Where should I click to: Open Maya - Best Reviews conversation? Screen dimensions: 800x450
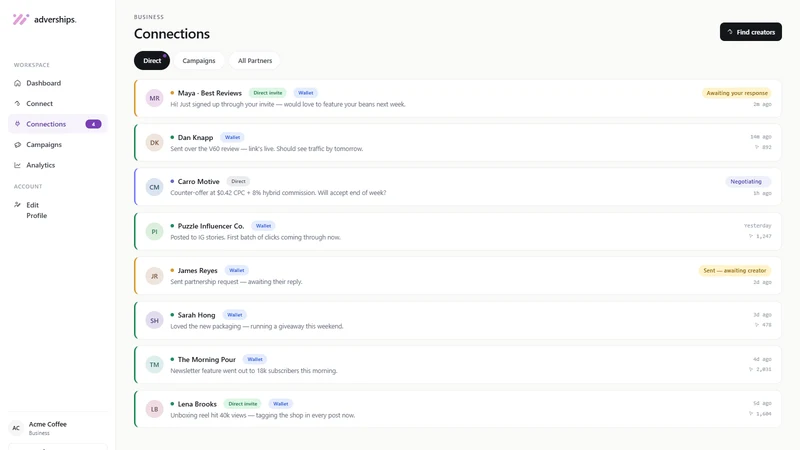[x=458, y=98]
